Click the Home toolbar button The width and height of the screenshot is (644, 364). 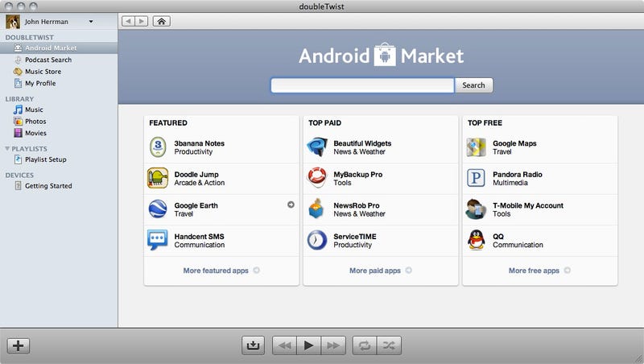(162, 22)
